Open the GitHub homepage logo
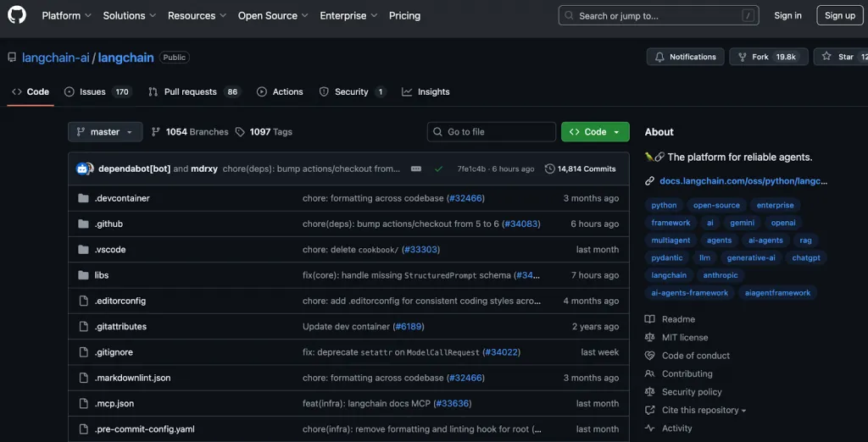 (x=17, y=15)
